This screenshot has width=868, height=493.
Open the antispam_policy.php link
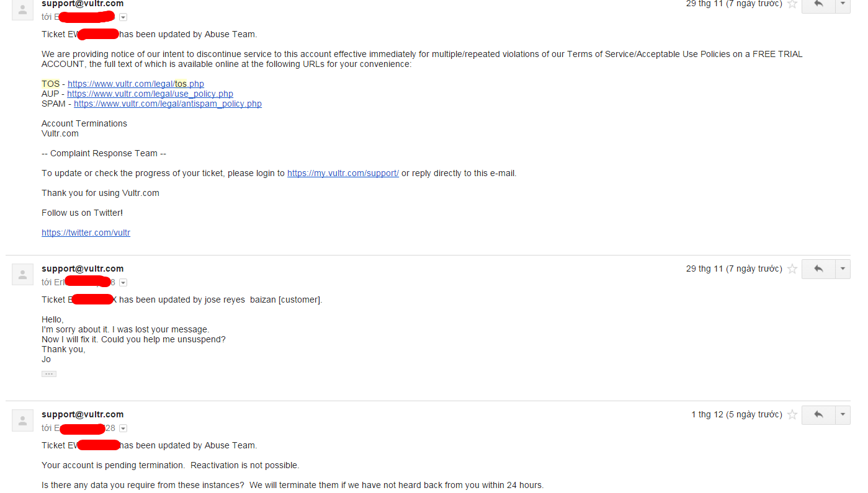(x=168, y=104)
